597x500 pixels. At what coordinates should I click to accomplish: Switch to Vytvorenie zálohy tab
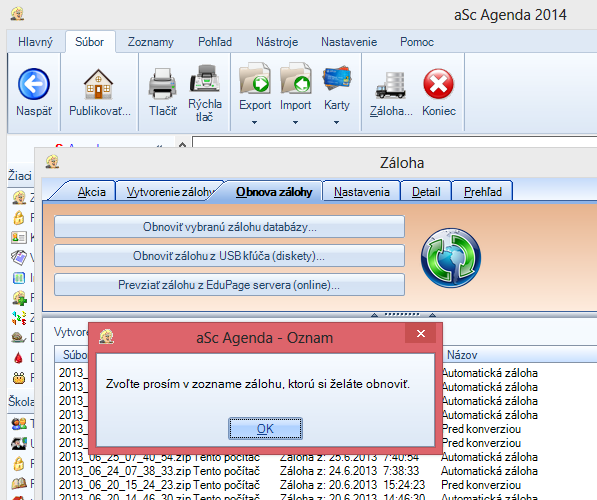[169, 192]
